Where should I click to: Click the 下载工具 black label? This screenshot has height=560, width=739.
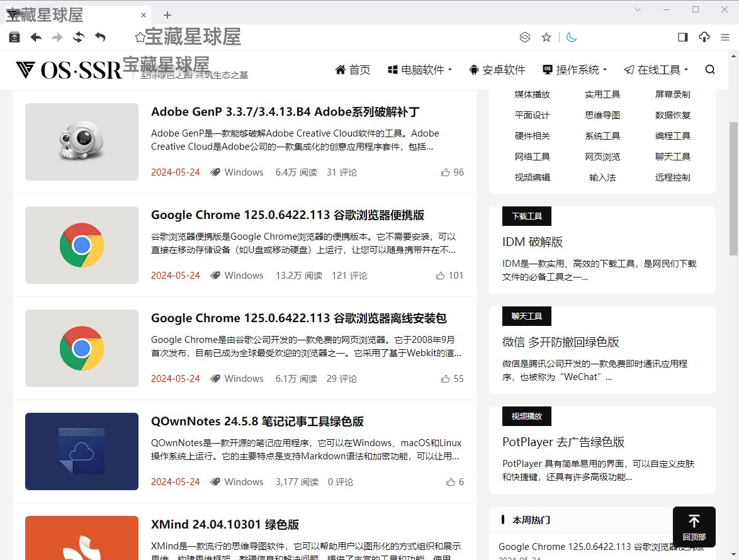point(526,216)
